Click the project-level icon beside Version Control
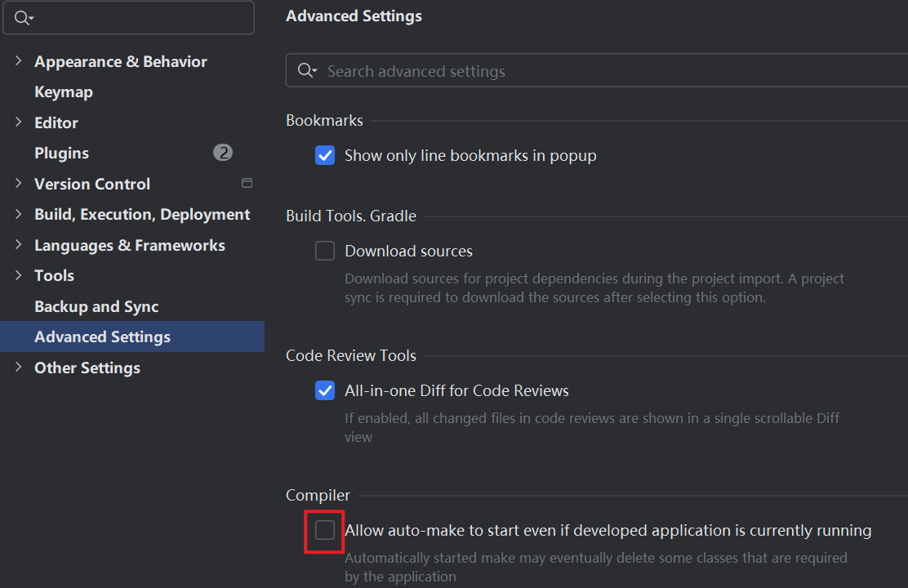Screen dimensions: 908x588 (247, 184)
